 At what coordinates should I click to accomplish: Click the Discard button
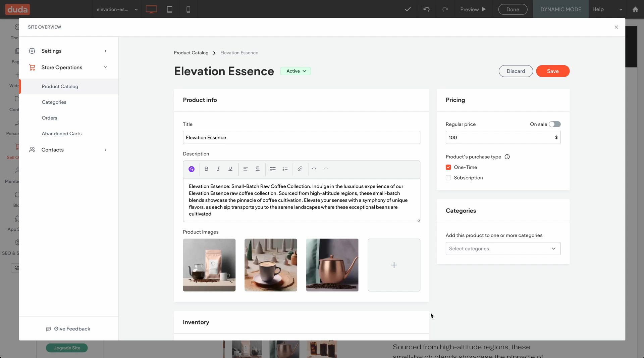pyautogui.click(x=516, y=71)
